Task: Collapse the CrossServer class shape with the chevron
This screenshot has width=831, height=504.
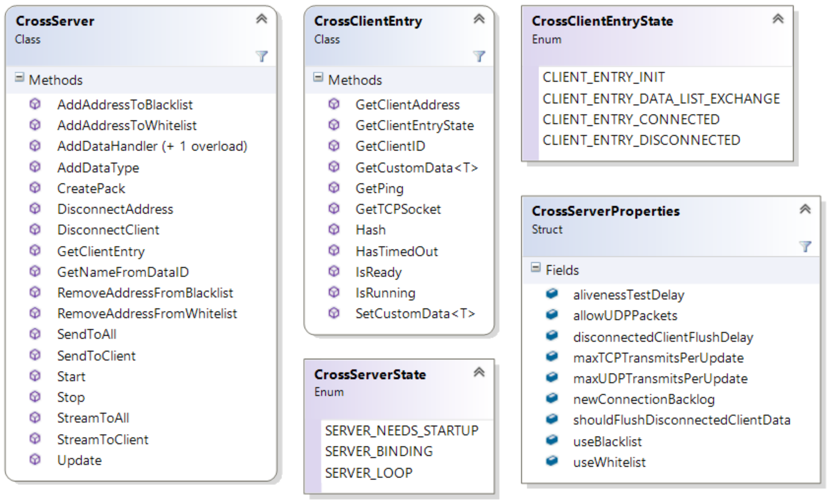Action: [x=261, y=19]
